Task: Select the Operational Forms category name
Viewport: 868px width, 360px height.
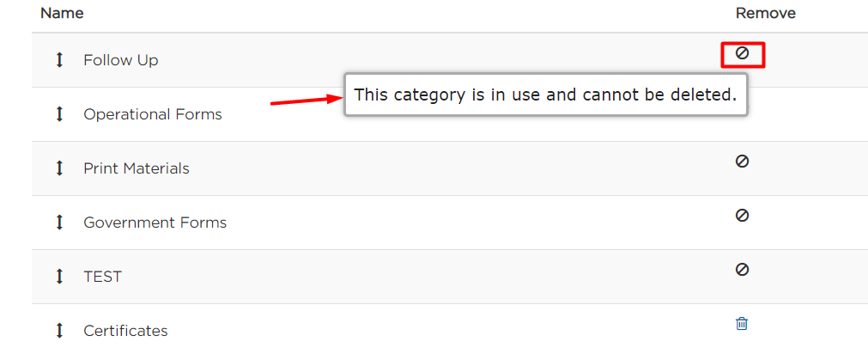Action: pos(153,114)
